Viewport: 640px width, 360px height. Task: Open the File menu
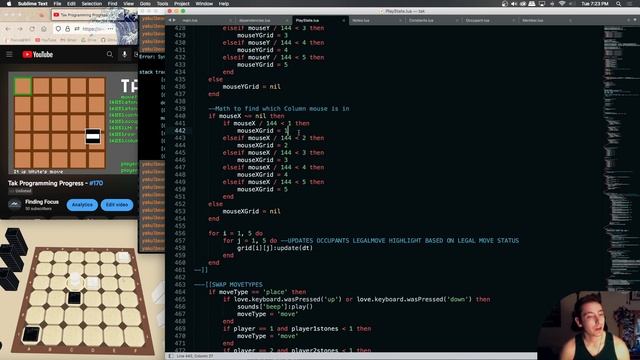(x=58, y=4)
